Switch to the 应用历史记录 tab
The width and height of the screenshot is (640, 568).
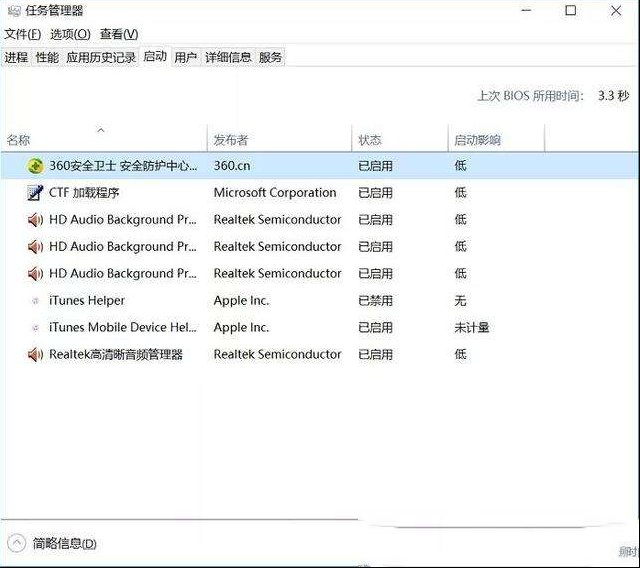(x=101, y=57)
